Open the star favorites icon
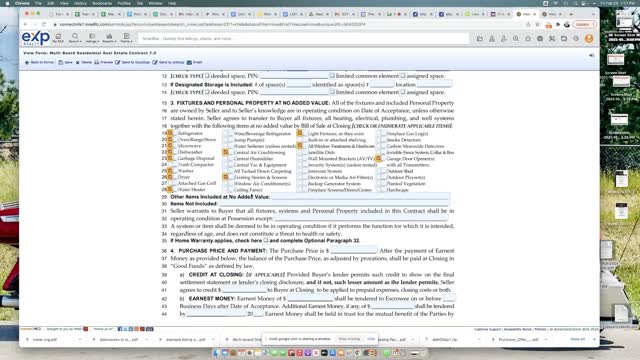 [x=528, y=38]
